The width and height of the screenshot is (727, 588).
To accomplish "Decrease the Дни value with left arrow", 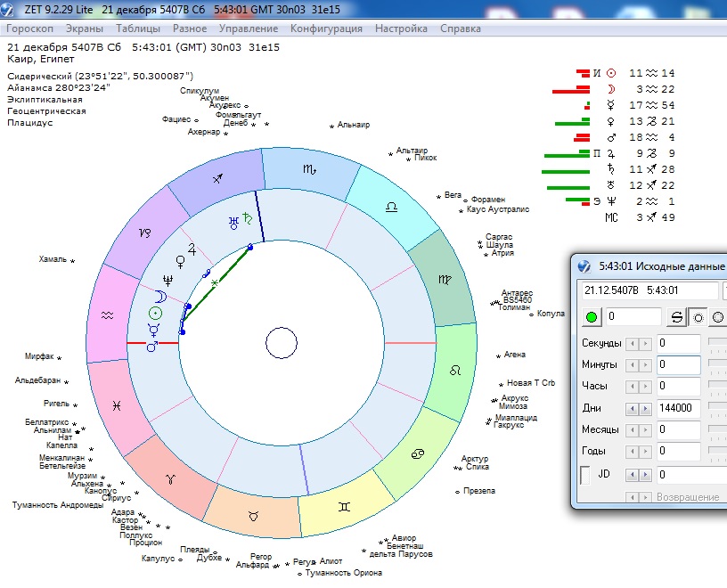I will point(632,409).
